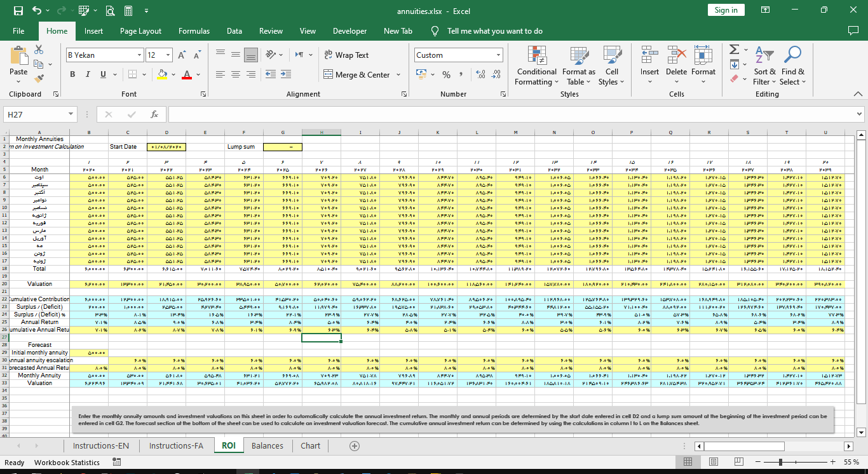The height and width of the screenshot is (474, 868).
Task: Activate the Format Painter brush
Action: click(39, 79)
